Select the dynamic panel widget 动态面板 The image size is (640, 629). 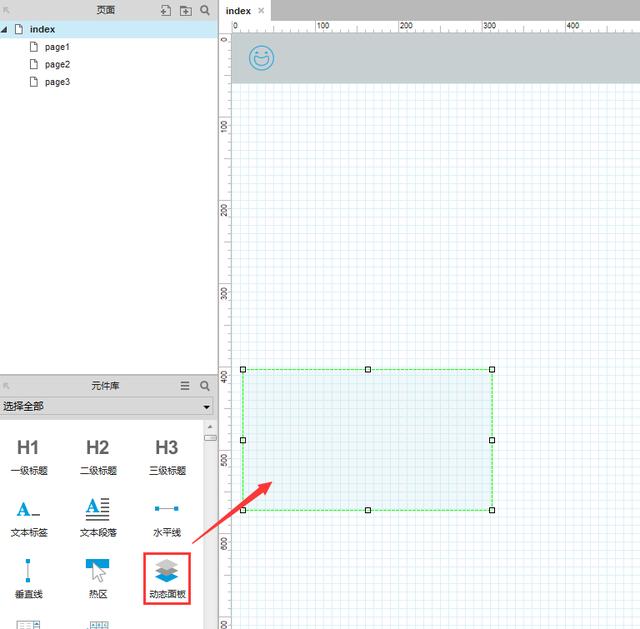click(x=167, y=579)
